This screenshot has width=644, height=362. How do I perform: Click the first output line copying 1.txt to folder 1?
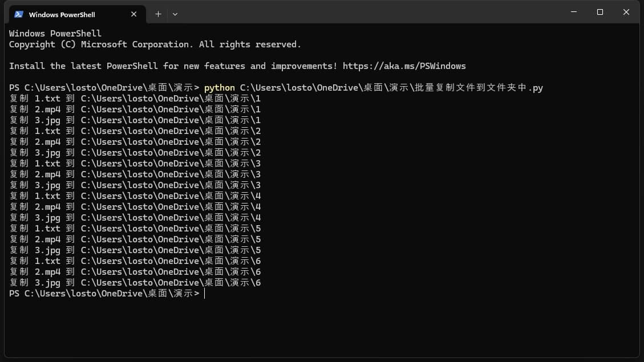(x=135, y=99)
